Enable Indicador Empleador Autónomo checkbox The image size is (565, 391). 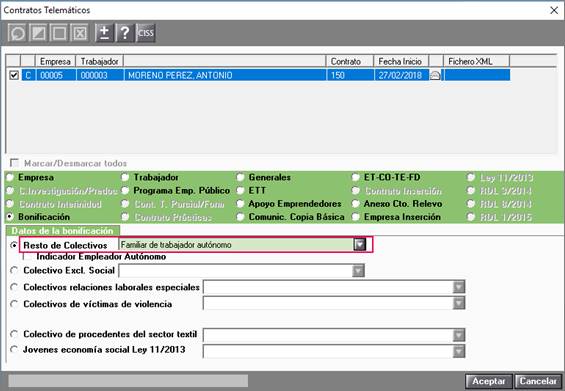pos(27,257)
